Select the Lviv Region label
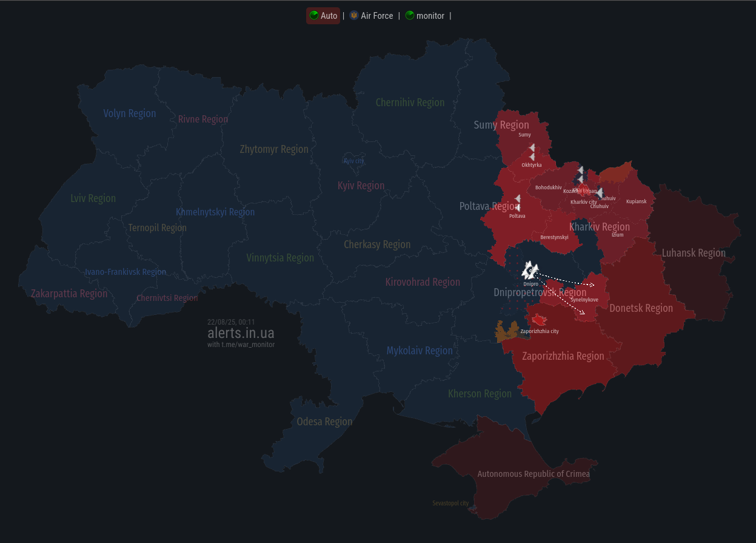756x543 pixels. click(93, 198)
